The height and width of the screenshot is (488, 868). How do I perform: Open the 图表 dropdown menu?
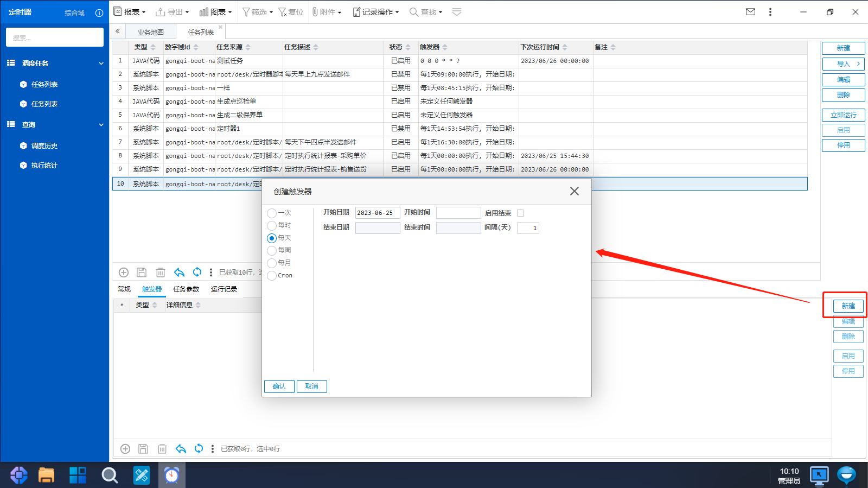(x=215, y=11)
